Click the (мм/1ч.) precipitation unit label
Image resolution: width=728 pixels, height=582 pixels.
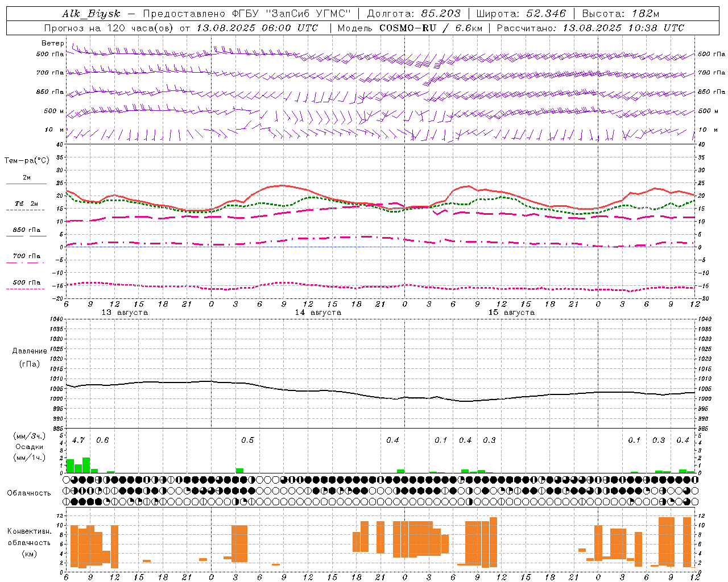click(30, 458)
